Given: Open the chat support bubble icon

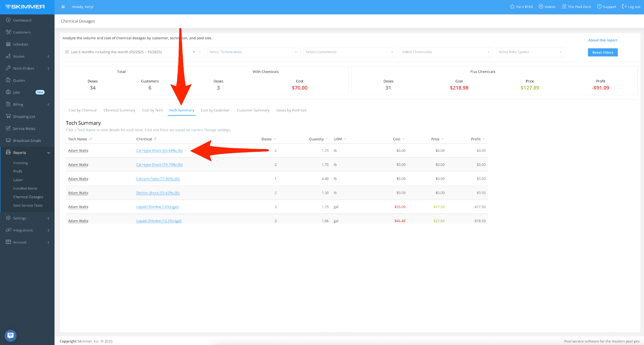Looking at the screenshot, I should coord(11,335).
